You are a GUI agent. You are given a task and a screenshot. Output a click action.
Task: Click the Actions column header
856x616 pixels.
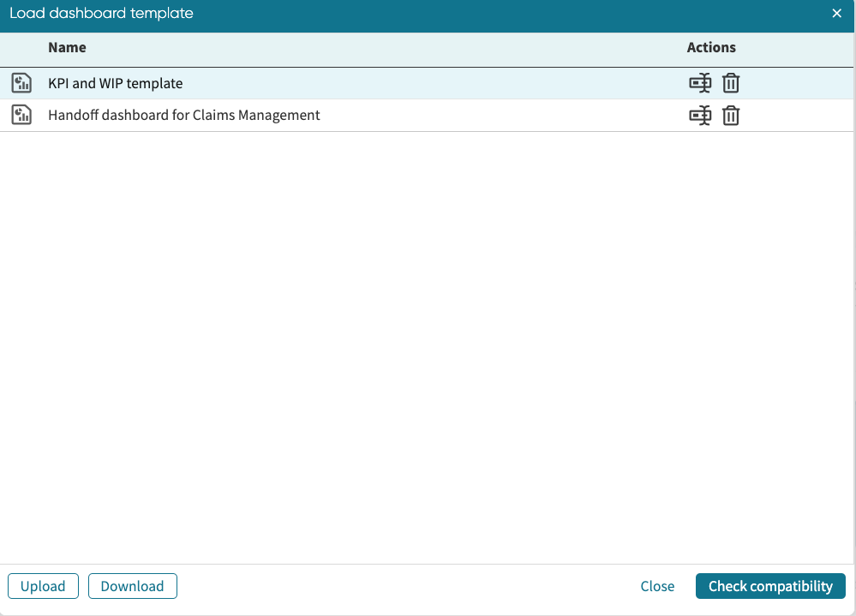(711, 47)
